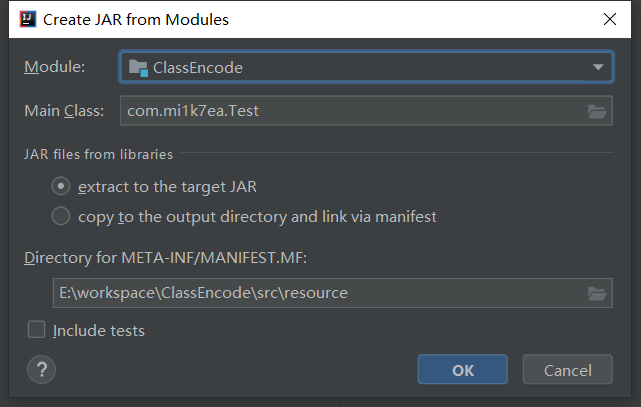Click the "JAR files from libraries" heading
Image resolution: width=641 pixels, height=407 pixels.
pos(99,154)
